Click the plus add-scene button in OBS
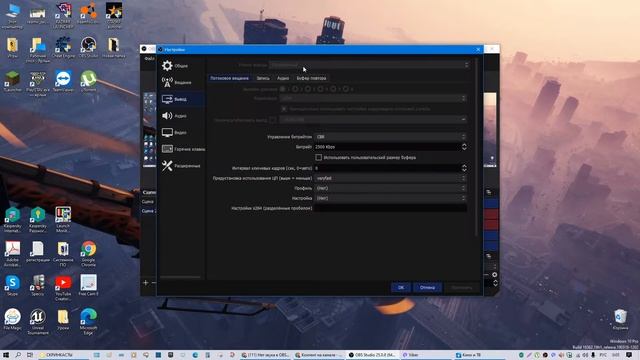The width and height of the screenshot is (640, 360). click(146, 282)
